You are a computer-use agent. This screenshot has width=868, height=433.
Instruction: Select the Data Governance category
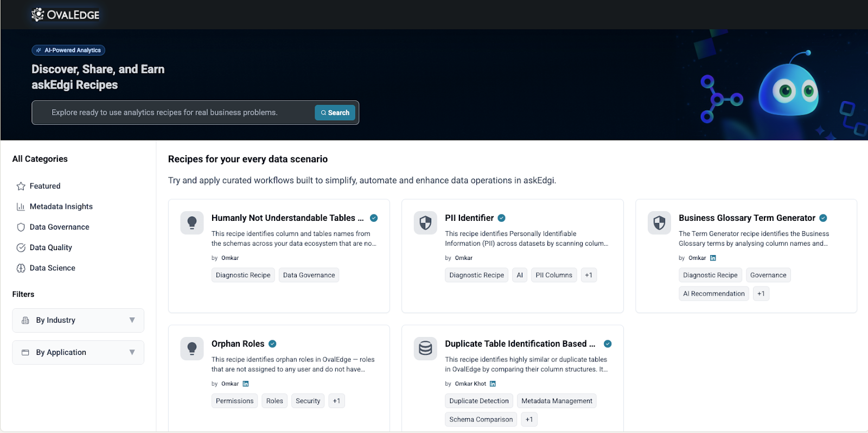[x=59, y=227]
